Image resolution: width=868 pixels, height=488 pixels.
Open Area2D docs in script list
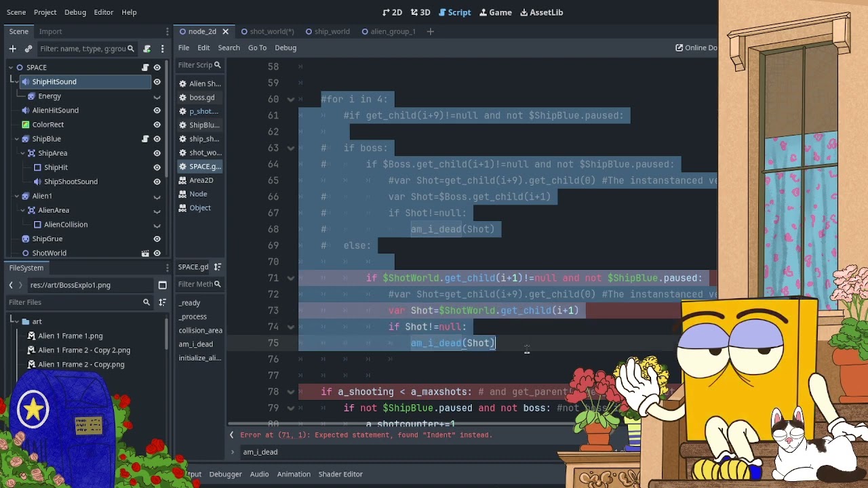[x=200, y=180]
